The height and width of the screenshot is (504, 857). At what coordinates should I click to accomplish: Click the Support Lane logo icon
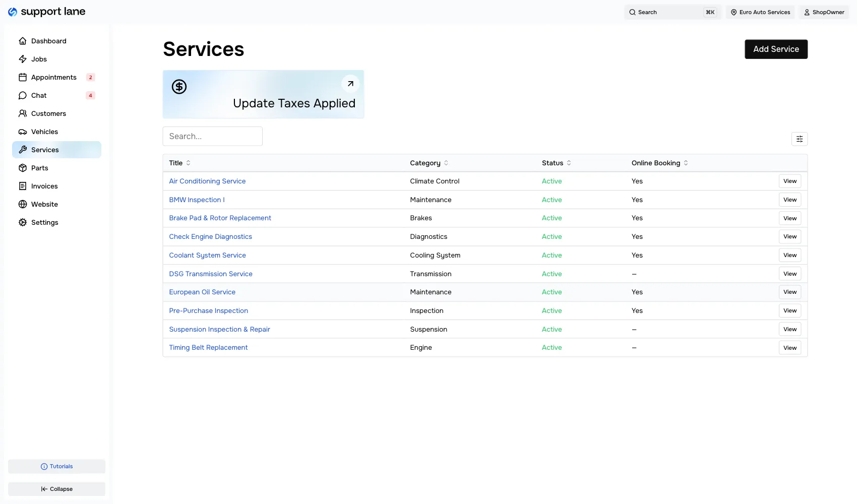13,12
